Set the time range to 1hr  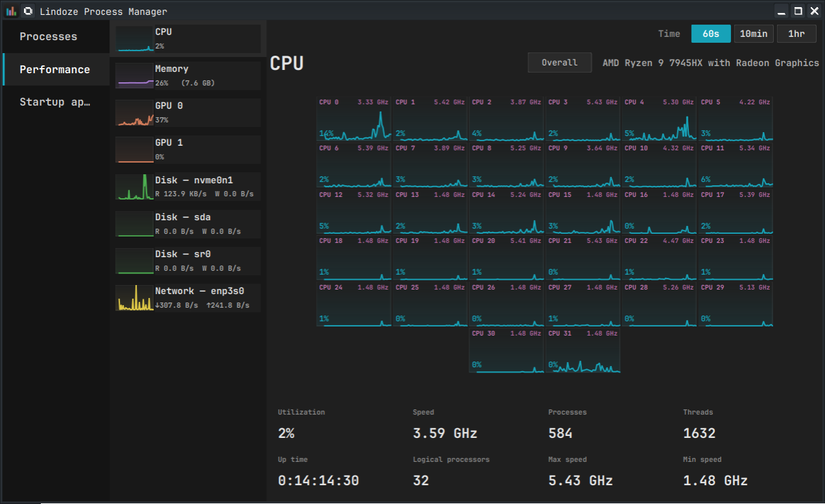click(x=796, y=34)
